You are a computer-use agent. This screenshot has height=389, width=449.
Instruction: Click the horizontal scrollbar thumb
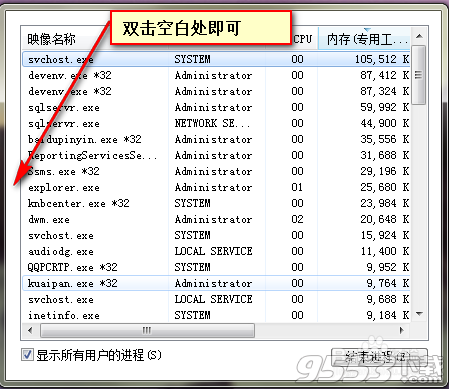coord(147,330)
